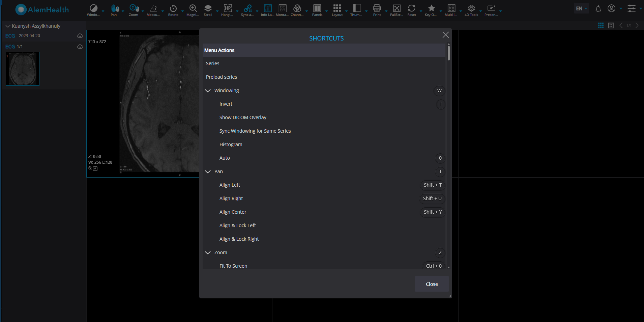Open Hanging Protocol tool
Image resolution: width=644 pixels, height=322 pixels.
tap(228, 8)
